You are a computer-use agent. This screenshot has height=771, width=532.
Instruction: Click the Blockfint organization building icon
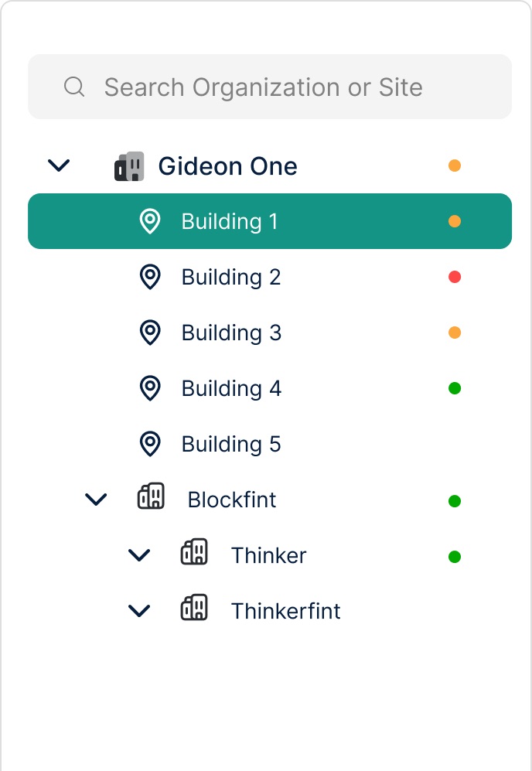152,496
